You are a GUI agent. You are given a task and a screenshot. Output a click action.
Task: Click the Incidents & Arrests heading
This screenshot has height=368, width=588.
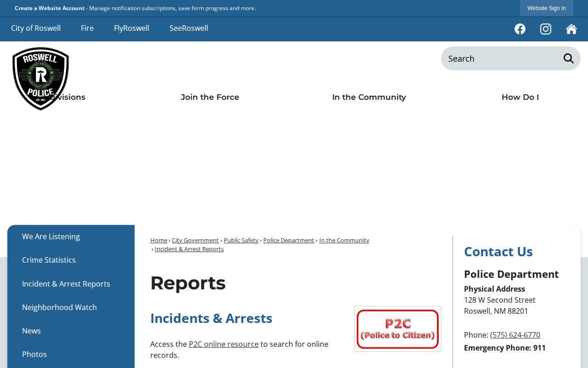point(211,318)
